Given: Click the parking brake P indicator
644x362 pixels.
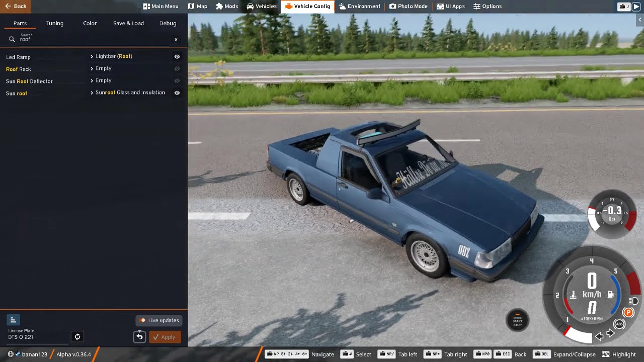Looking at the screenshot, I should click(x=628, y=313).
